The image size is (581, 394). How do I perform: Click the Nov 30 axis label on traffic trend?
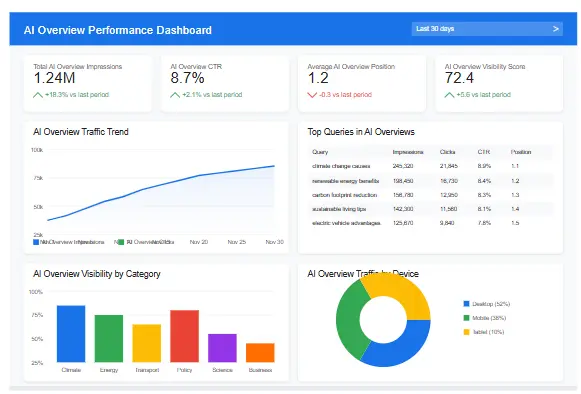pyautogui.click(x=275, y=242)
